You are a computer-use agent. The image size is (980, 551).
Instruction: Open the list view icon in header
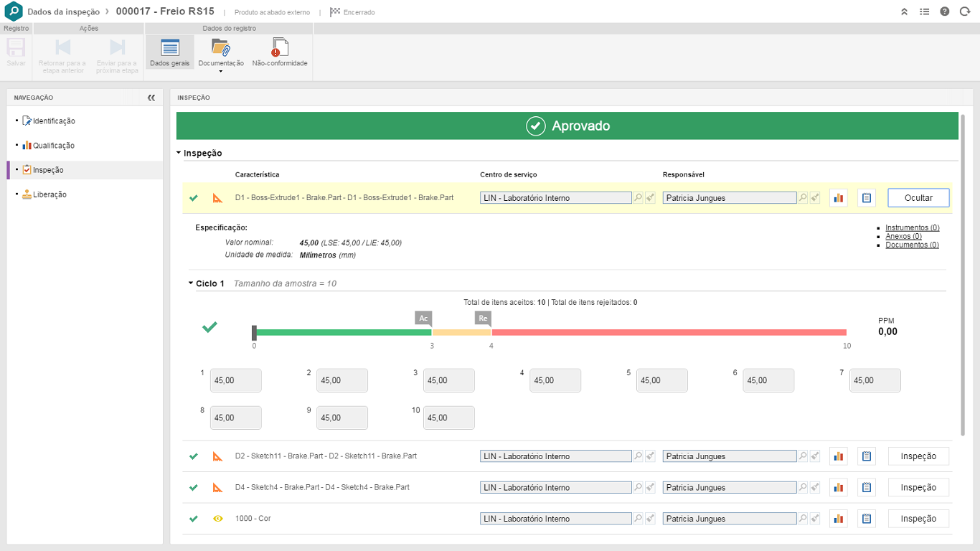(x=925, y=11)
